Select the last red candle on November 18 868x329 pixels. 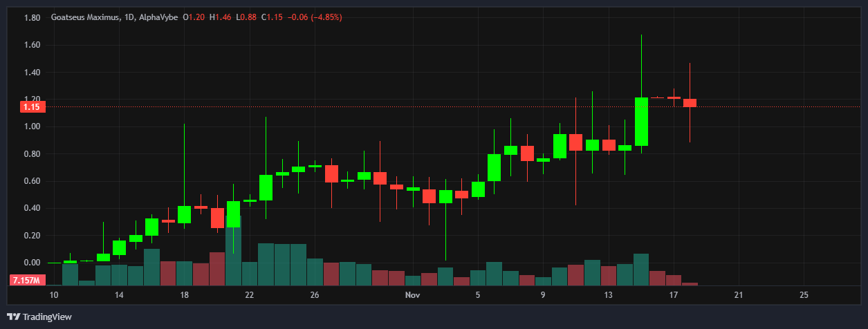690,103
